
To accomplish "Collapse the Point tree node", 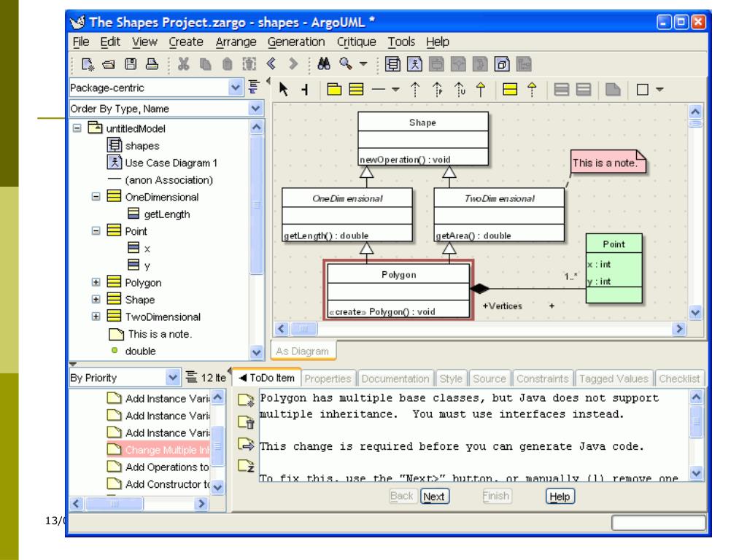I will tap(96, 231).
